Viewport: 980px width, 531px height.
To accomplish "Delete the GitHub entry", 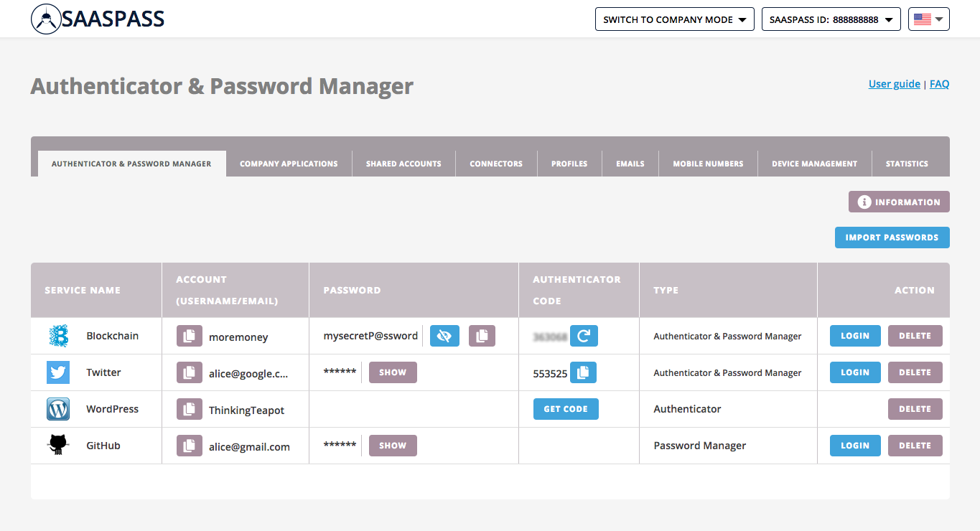I will click(x=915, y=446).
